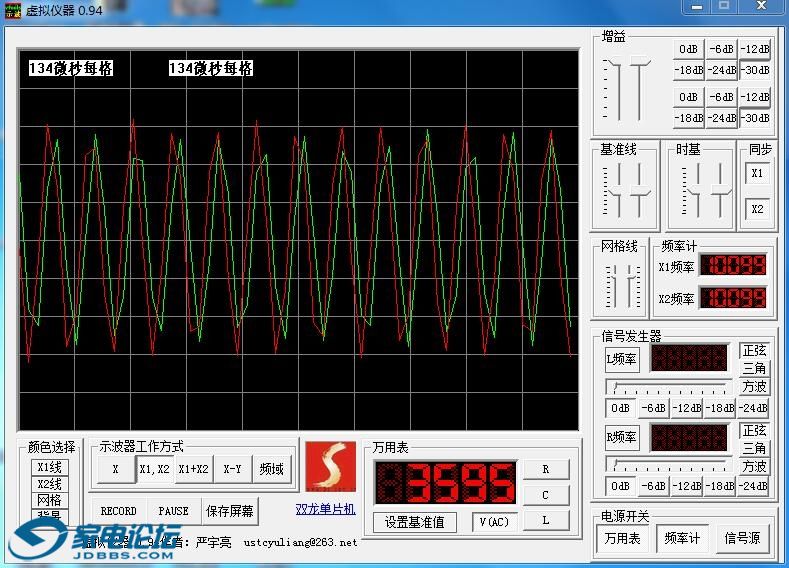Set R channel output to -12dB
The image size is (789, 568).
(687, 486)
